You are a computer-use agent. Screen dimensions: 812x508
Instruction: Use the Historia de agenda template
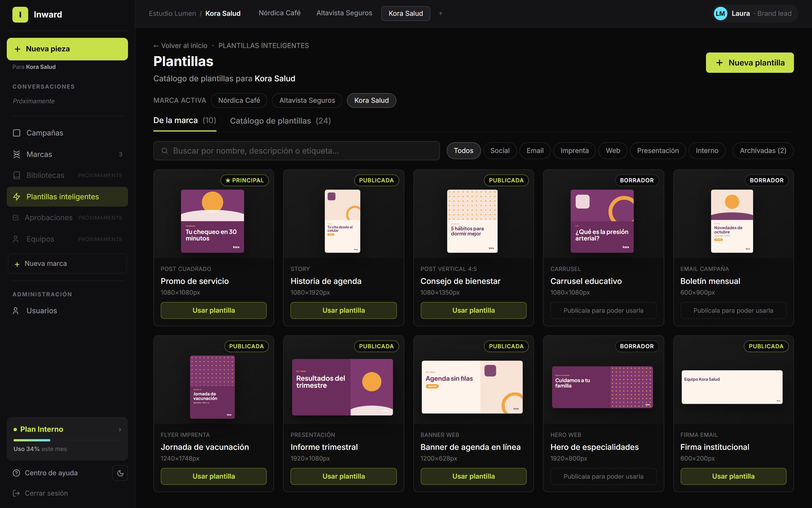[x=343, y=311]
